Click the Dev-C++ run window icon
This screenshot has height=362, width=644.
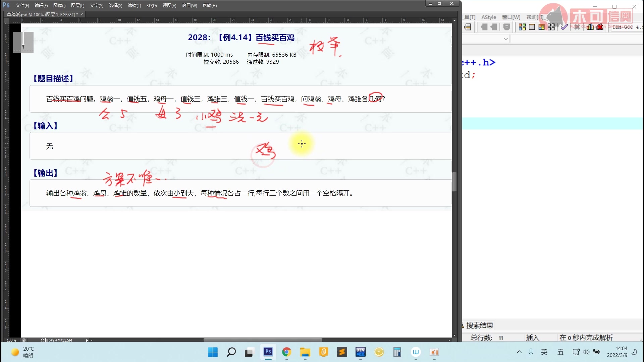point(532,27)
